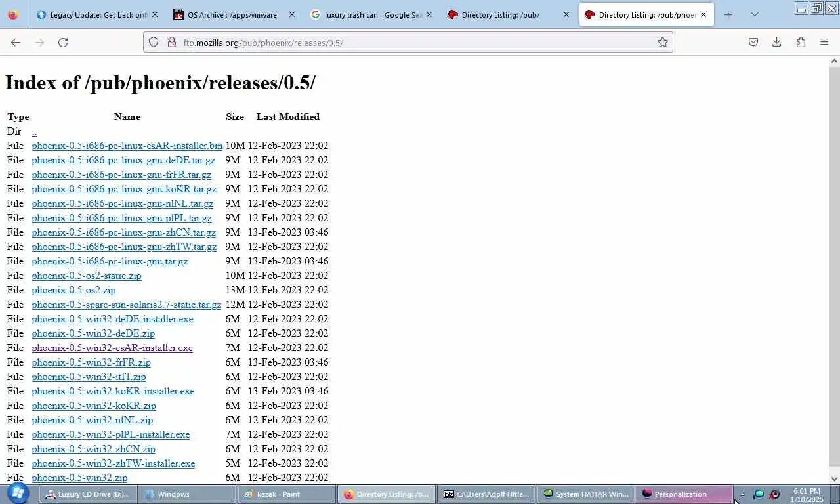The height and width of the screenshot is (504, 840).
Task: Switch to luxury trash can Google tab
Action: (371, 14)
